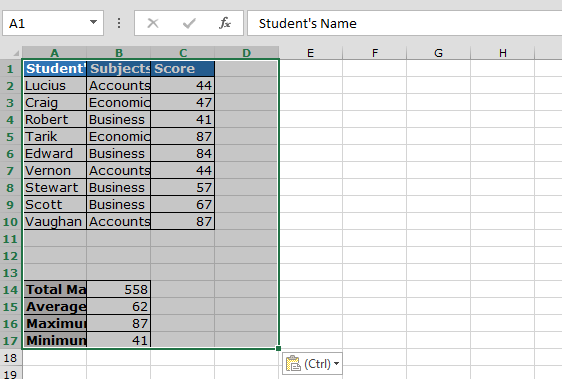Click Lucius's Accounts subject cell

119,86
